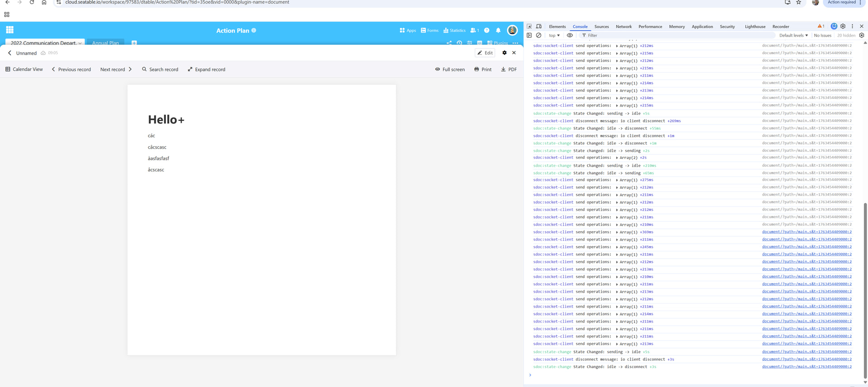Image resolution: width=868 pixels, height=387 pixels.
Task: Click the Edit button for document
Action: (485, 53)
